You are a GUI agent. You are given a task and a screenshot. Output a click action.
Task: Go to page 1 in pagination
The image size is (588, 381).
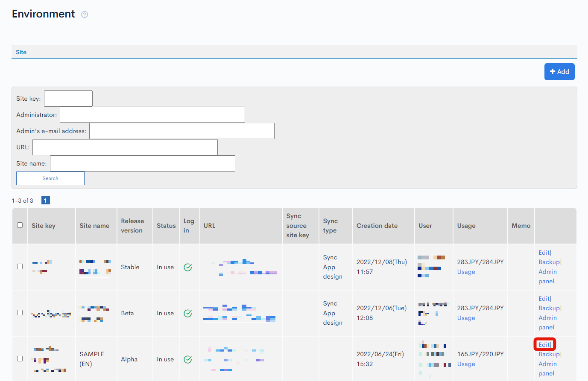[46, 201]
